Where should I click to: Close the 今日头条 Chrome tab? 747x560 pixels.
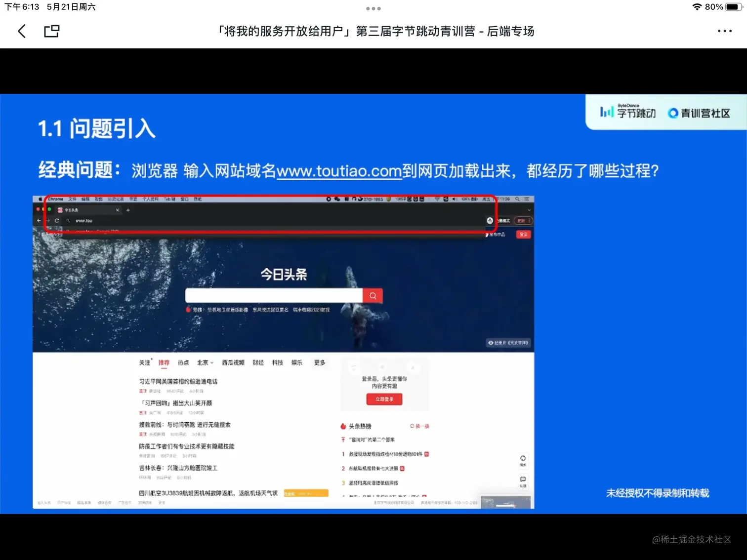[x=118, y=210]
